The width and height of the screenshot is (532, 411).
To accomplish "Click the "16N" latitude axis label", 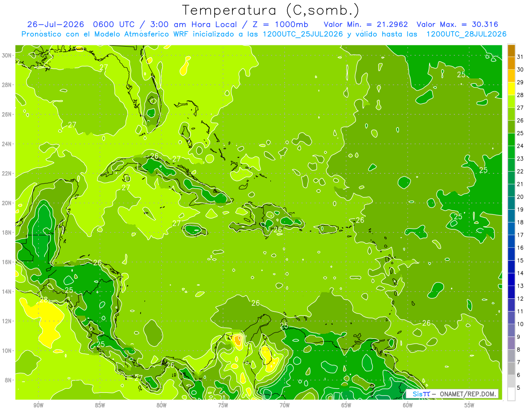I will point(7,262).
